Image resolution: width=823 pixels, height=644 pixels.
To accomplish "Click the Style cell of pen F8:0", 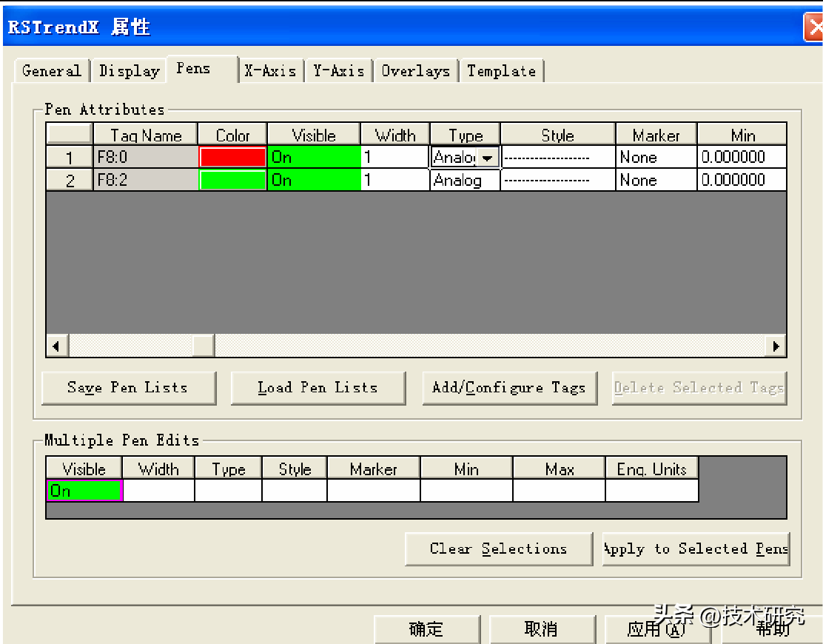I will 557,157.
